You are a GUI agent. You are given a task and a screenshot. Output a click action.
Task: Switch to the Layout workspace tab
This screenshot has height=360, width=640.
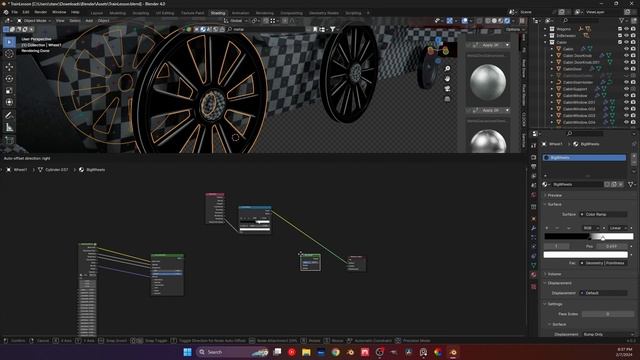(x=97, y=13)
